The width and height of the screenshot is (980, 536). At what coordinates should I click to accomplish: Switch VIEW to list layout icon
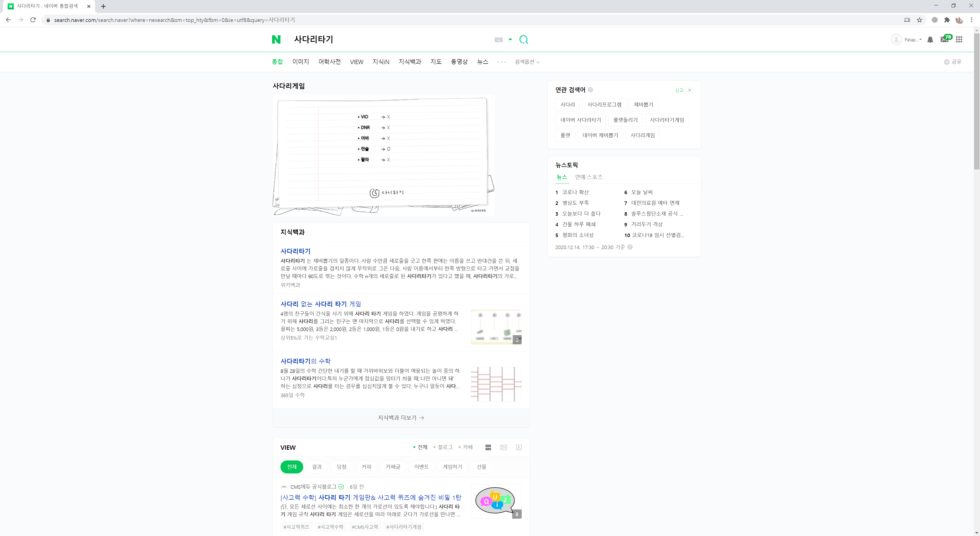point(488,447)
